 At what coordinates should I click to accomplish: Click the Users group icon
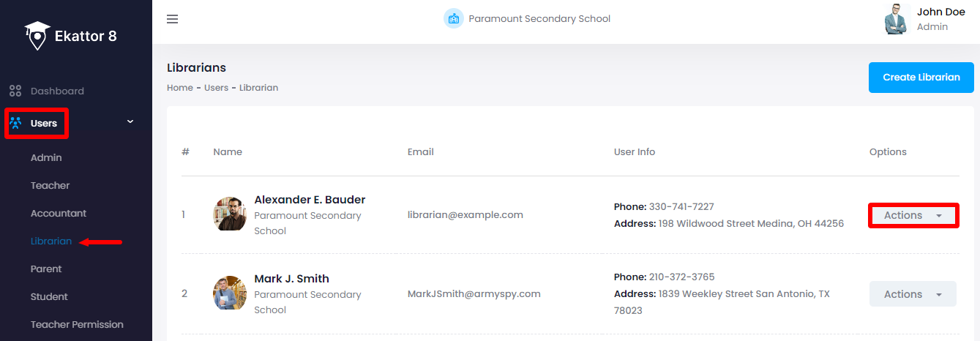pos(15,123)
